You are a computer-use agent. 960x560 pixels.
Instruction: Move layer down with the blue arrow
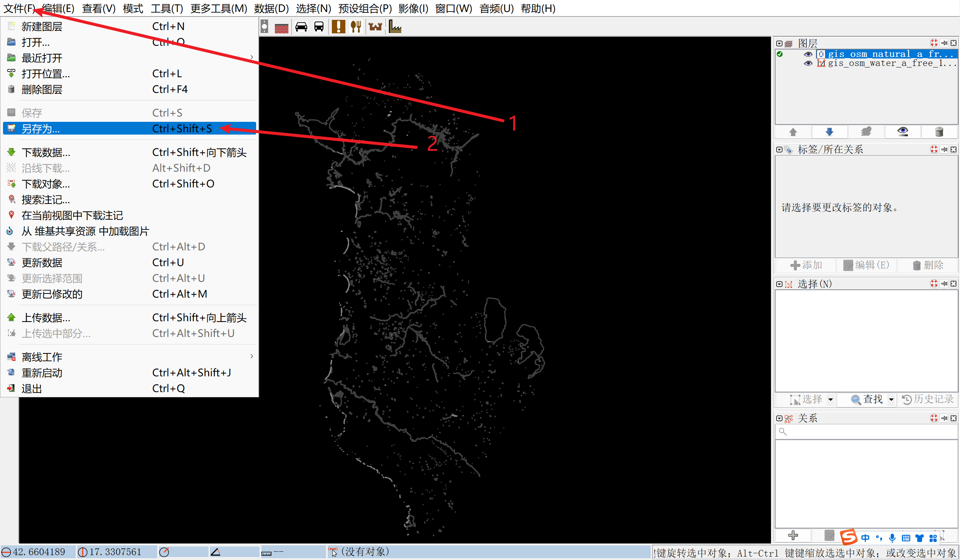pos(829,132)
